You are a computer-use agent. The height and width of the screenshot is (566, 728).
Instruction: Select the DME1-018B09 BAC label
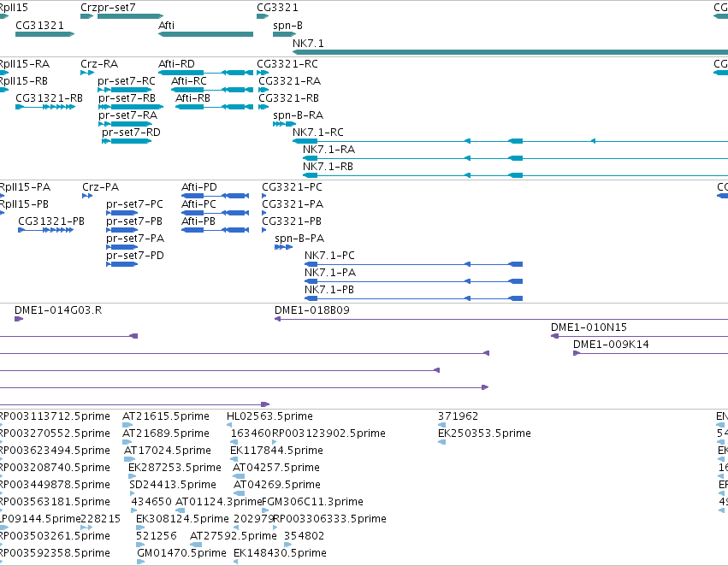[312, 311]
